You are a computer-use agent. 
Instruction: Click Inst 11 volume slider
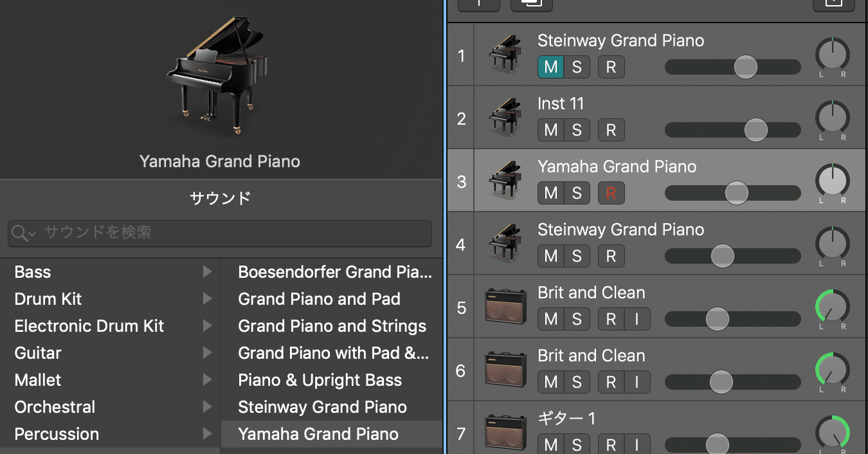tap(733, 130)
